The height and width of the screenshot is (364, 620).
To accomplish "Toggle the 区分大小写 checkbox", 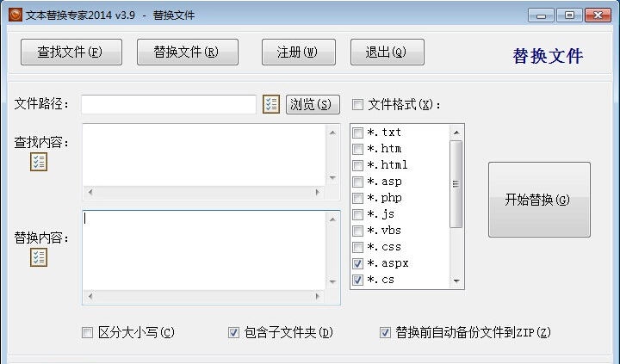I will click(x=87, y=333).
